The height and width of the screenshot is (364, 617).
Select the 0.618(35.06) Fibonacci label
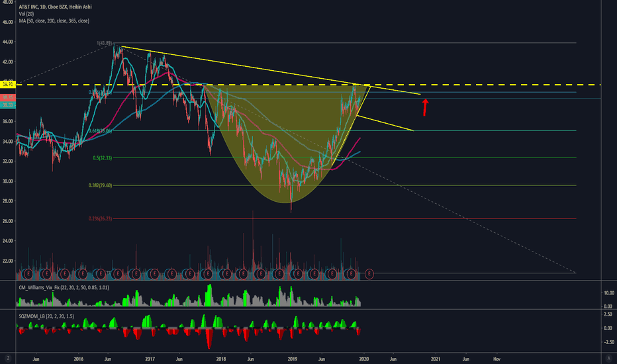coord(100,130)
